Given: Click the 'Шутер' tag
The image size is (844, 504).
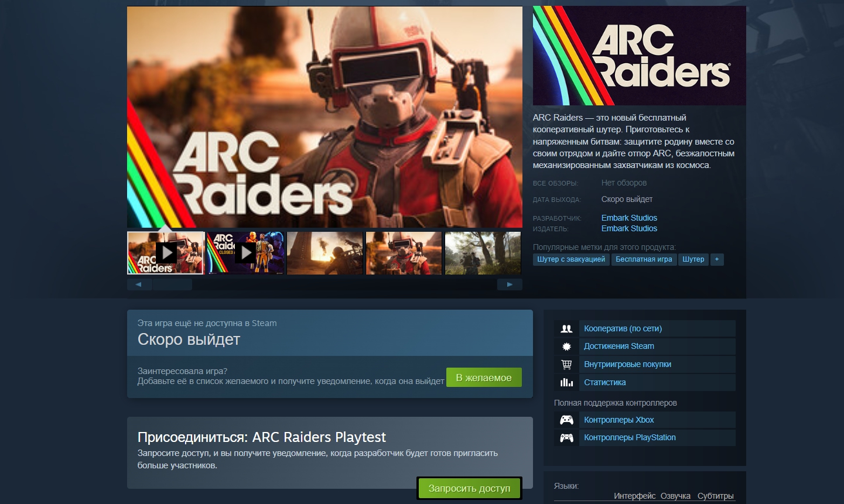Looking at the screenshot, I should (x=693, y=259).
